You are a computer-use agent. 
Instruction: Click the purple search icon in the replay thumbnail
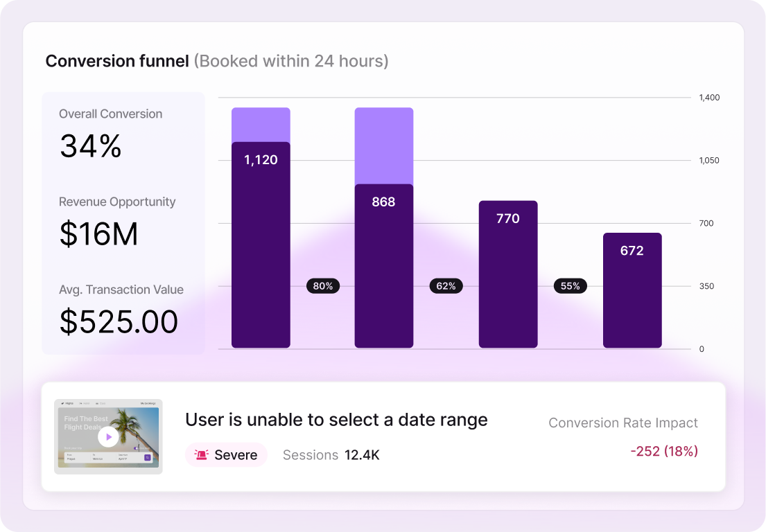click(x=148, y=458)
